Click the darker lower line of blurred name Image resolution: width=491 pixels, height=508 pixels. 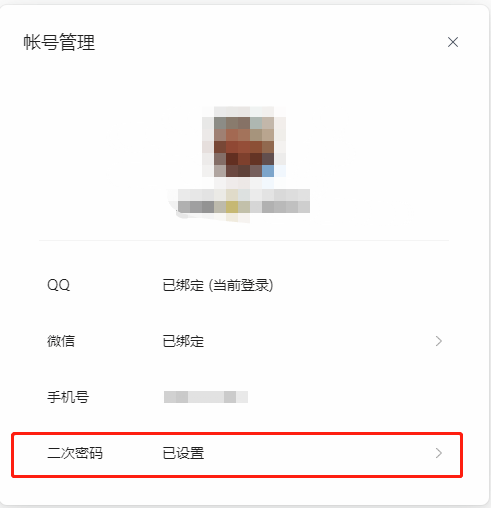244,207
